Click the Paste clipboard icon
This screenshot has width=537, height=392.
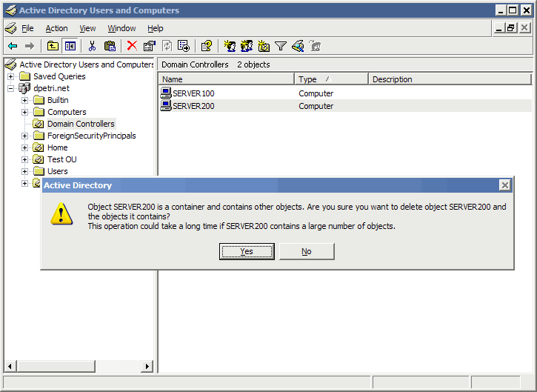pyautogui.click(x=110, y=46)
